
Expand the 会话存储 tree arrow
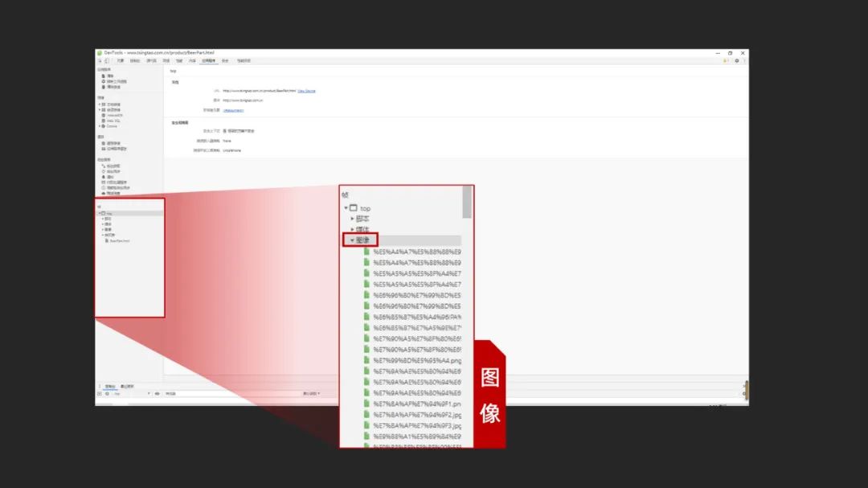(99, 110)
